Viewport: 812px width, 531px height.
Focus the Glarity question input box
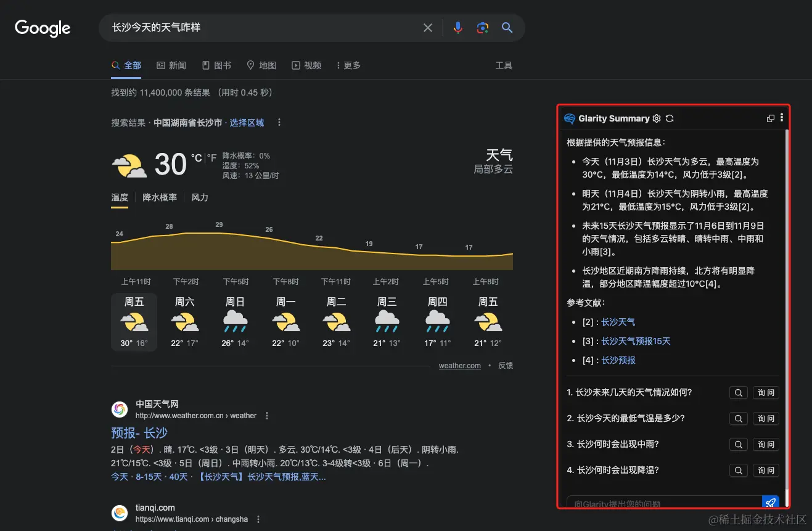tap(664, 502)
